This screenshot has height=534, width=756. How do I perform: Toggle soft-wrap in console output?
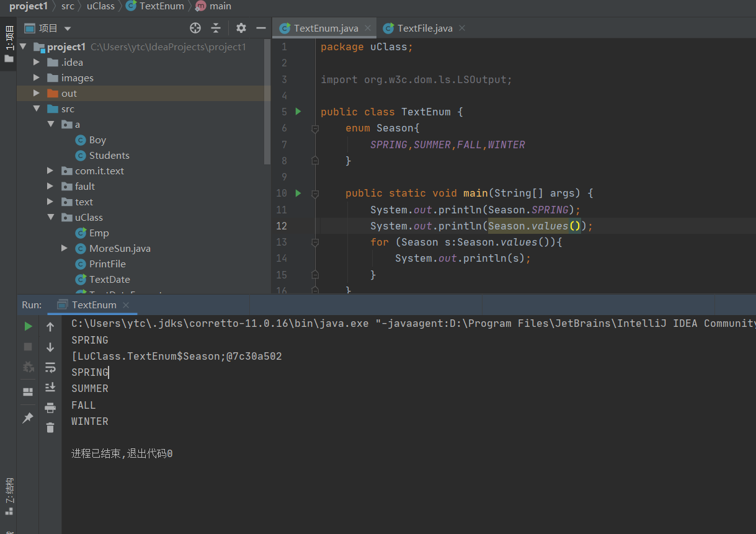click(x=50, y=368)
